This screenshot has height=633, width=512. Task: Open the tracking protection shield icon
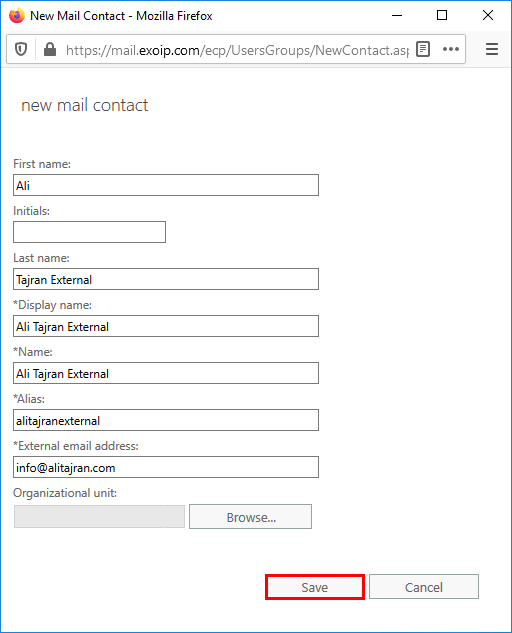click(21, 50)
